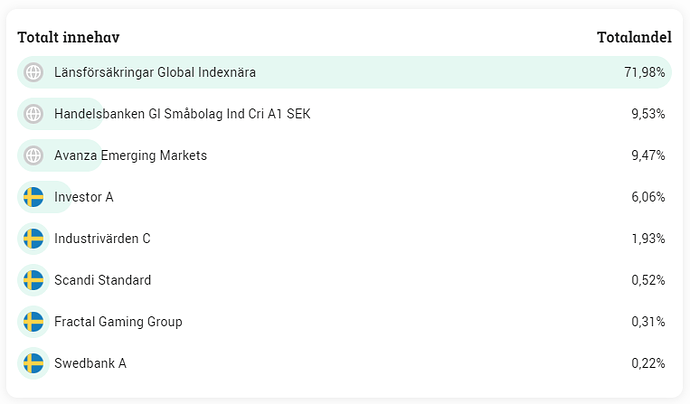The height and width of the screenshot is (404, 690).
Task: Click Swedish flag icon for Industrivärden C
Action: point(33,239)
